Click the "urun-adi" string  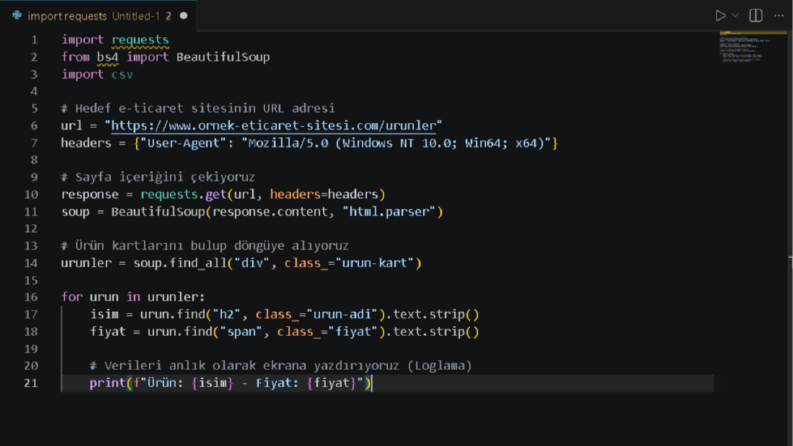click(x=342, y=314)
